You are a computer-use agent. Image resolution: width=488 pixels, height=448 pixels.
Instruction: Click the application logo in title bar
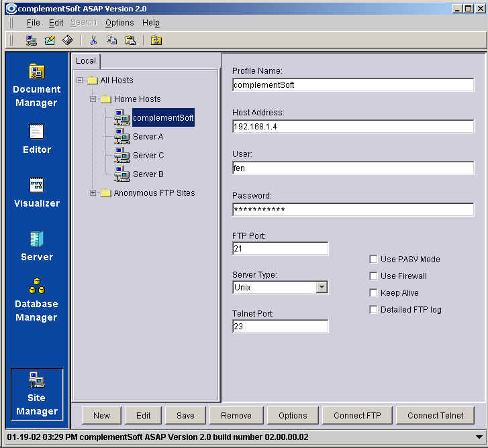click(11, 9)
